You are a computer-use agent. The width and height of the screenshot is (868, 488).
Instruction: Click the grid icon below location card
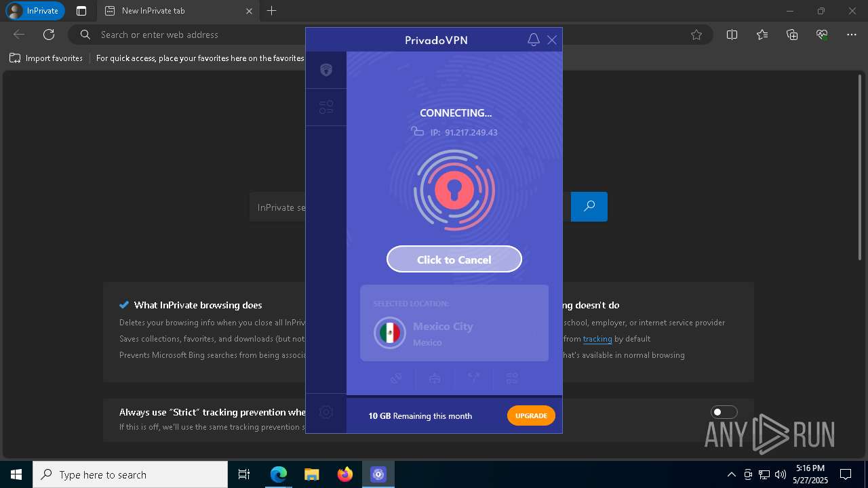(512, 378)
